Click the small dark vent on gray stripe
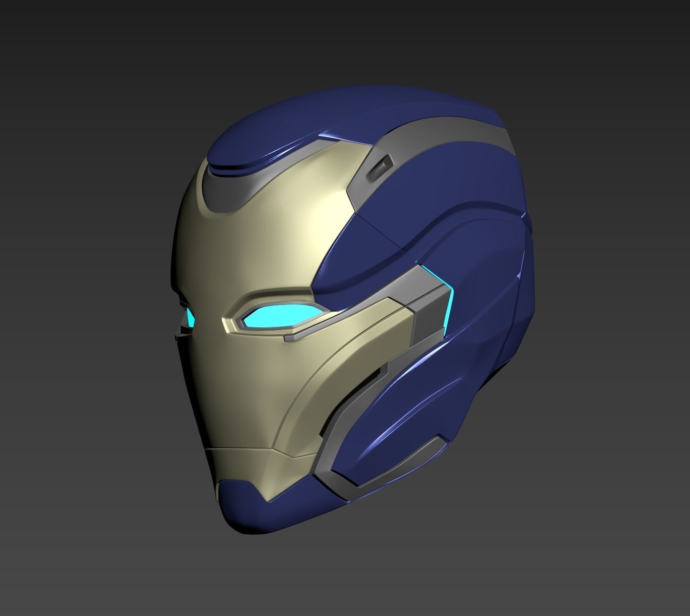This screenshot has height=616, width=690. click(x=379, y=165)
